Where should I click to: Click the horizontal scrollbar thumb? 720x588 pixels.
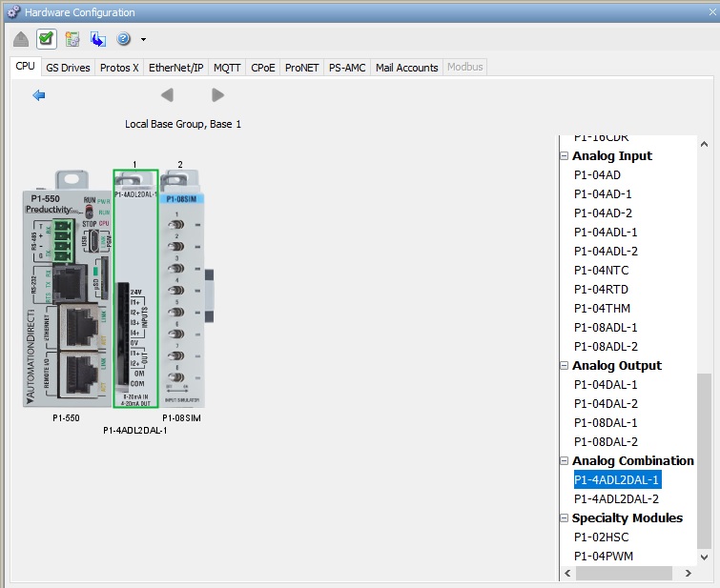pyautogui.click(x=624, y=573)
